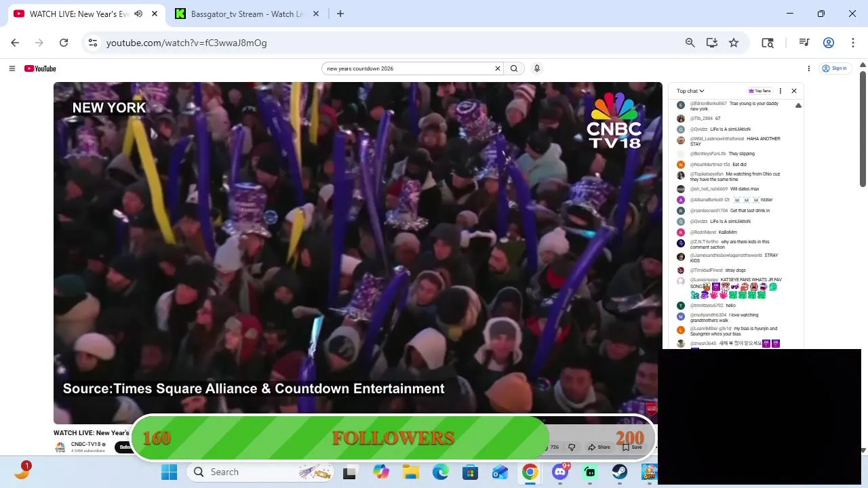Click the address bar URL
This screenshot has width=868, height=488.
(x=186, y=43)
